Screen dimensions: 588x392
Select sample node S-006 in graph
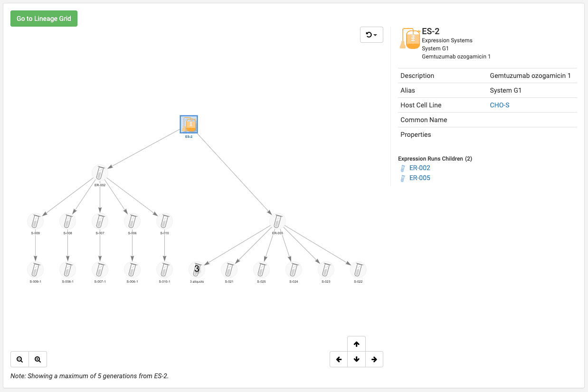[132, 221]
